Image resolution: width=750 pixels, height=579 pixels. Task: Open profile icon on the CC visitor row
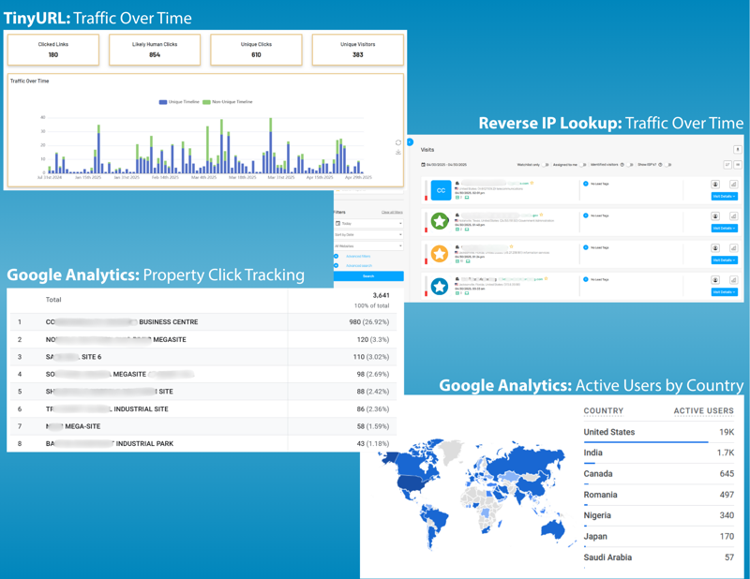click(715, 184)
